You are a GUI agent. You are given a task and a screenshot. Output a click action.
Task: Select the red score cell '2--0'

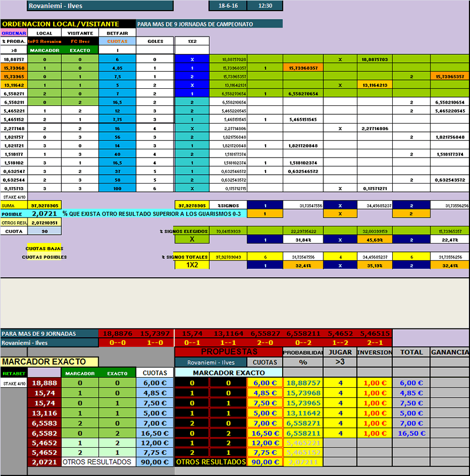coord(265,342)
